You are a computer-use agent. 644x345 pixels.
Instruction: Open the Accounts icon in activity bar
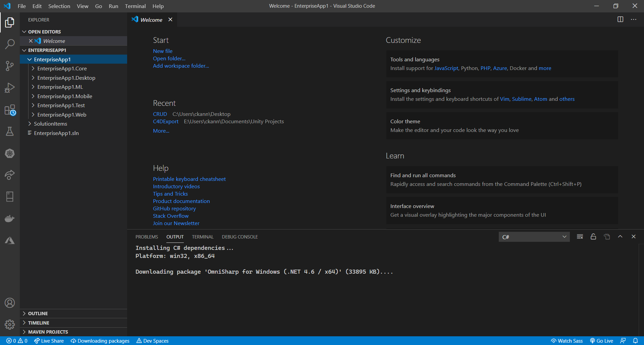[10, 303]
